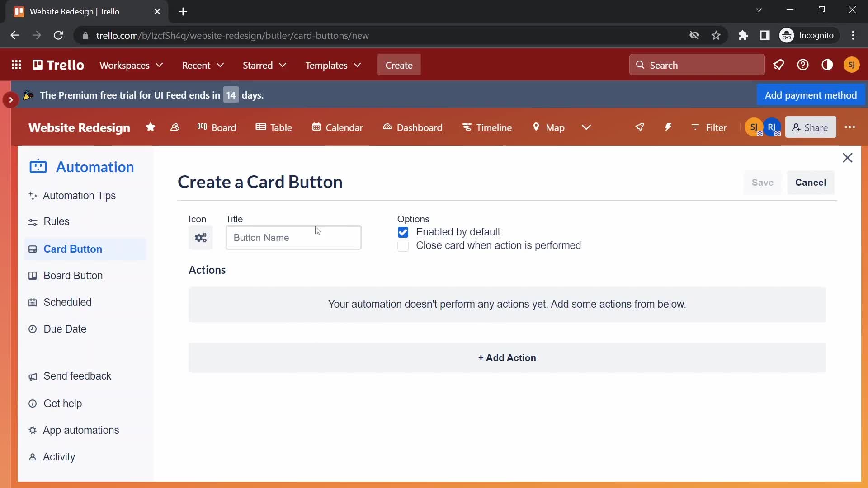Click the Automation Tips icon

click(33, 196)
